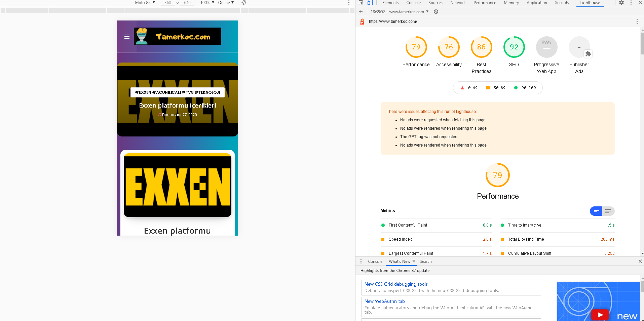The width and height of the screenshot is (644, 321).
Task: Open the 100% zoom dropdown
Action: [207, 3]
